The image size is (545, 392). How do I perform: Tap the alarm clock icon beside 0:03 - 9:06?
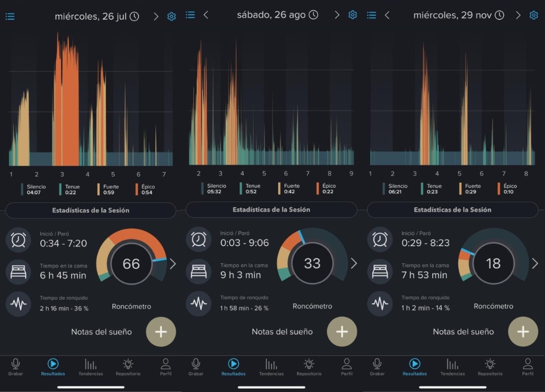199,239
